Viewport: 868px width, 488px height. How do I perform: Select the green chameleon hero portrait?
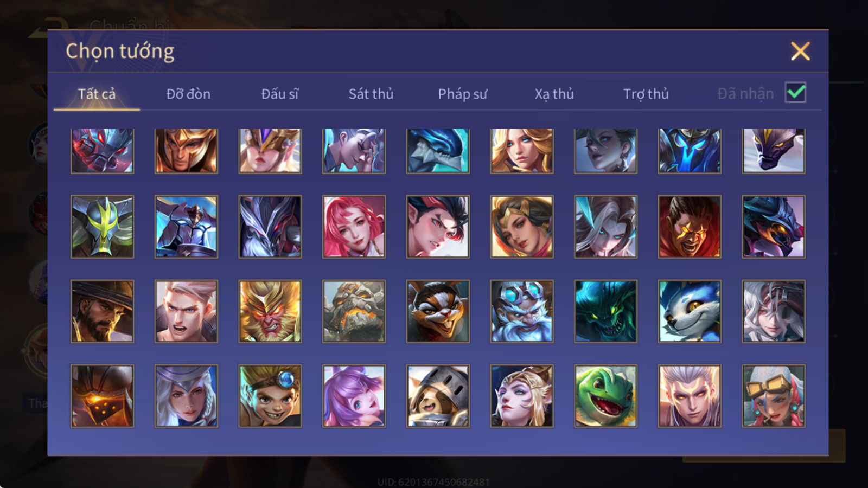[x=605, y=396]
